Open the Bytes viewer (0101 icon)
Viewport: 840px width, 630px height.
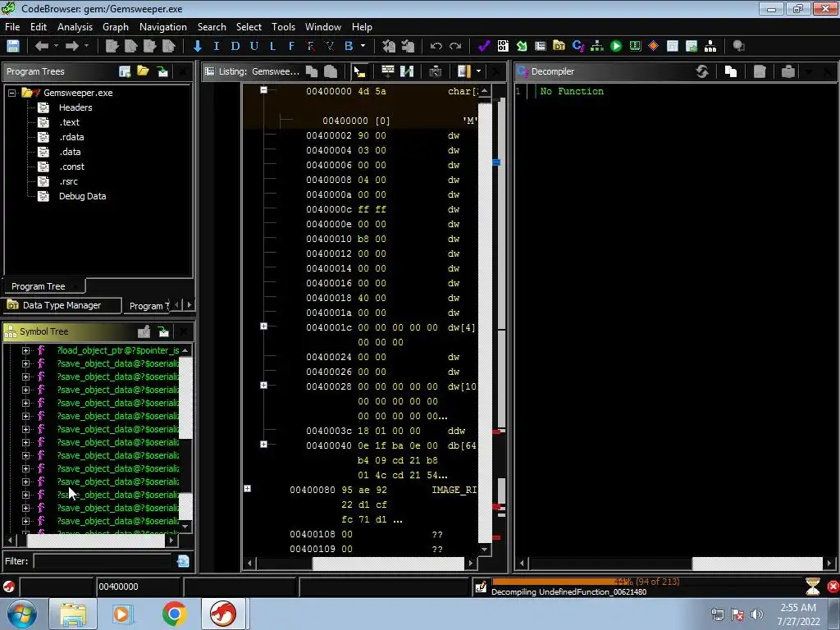(x=503, y=46)
